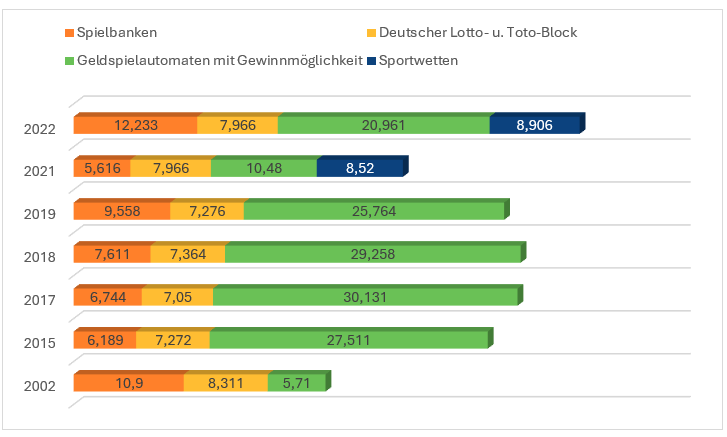
Task: Select the 2002 green segment showing 5,71
Action: [296, 383]
